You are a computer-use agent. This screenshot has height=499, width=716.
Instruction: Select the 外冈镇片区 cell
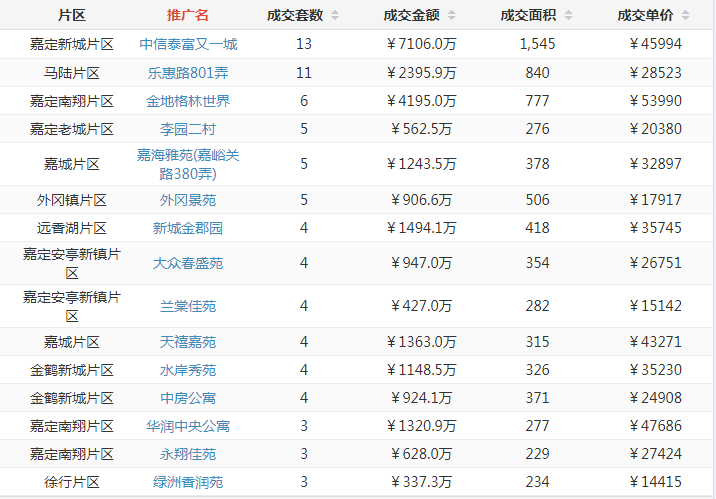click(72, 200)
